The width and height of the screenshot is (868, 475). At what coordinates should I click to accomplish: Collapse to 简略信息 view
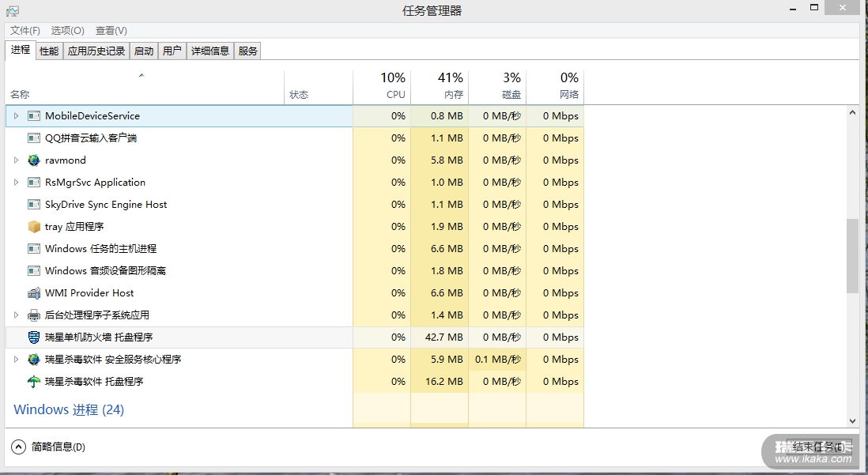49,447
